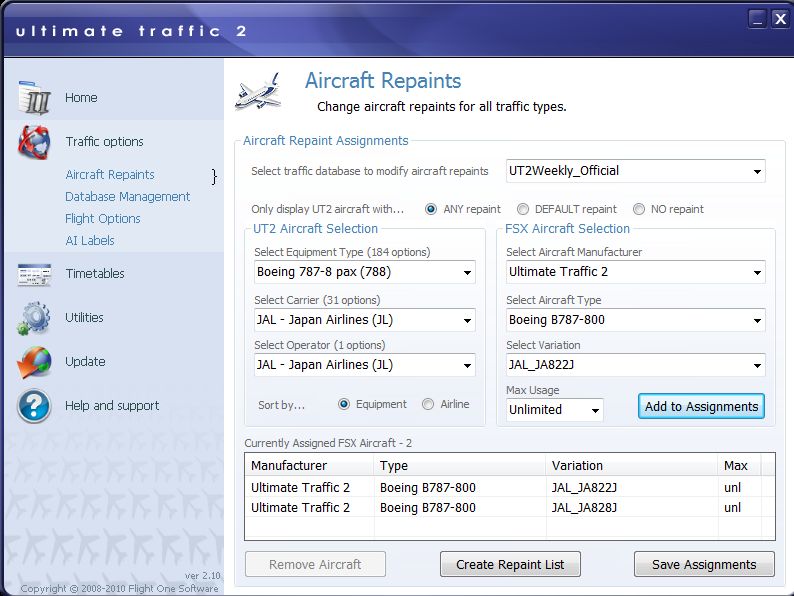Screen dimensions: 794x596
Task: Click Manufacturer column header
Action: coord(309,465)
